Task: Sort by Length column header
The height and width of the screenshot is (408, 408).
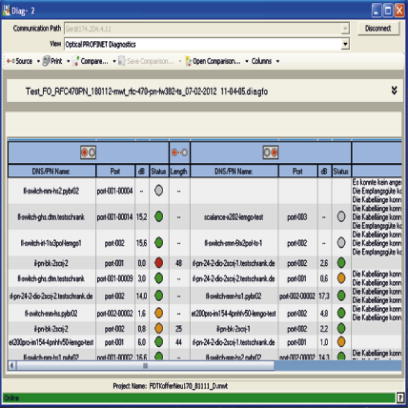Action: click(x=179, y=171)
